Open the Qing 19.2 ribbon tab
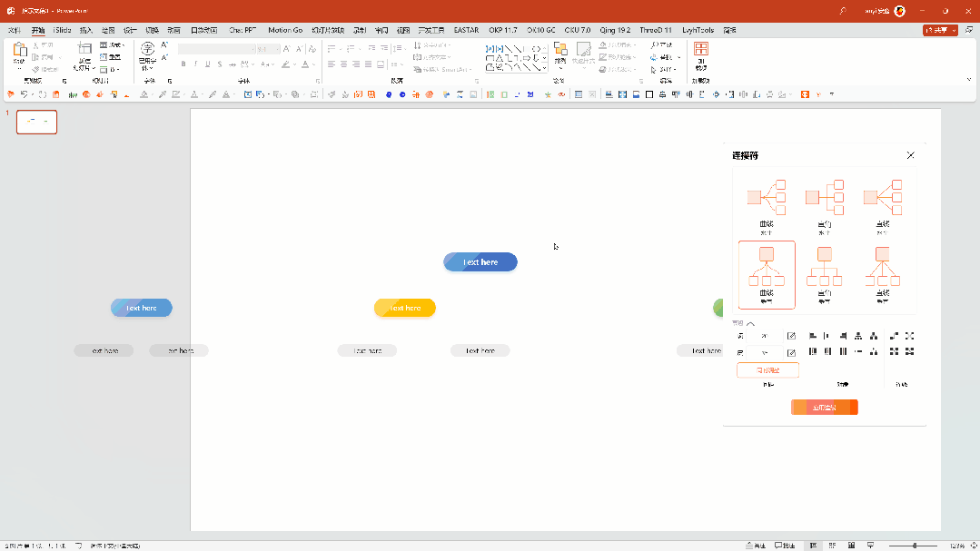Screen dimensions: 980x551 click(615, 30)
